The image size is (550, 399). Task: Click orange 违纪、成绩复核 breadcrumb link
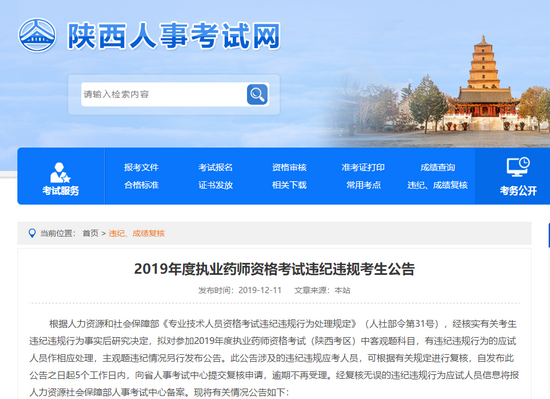[x=136, y=233]
